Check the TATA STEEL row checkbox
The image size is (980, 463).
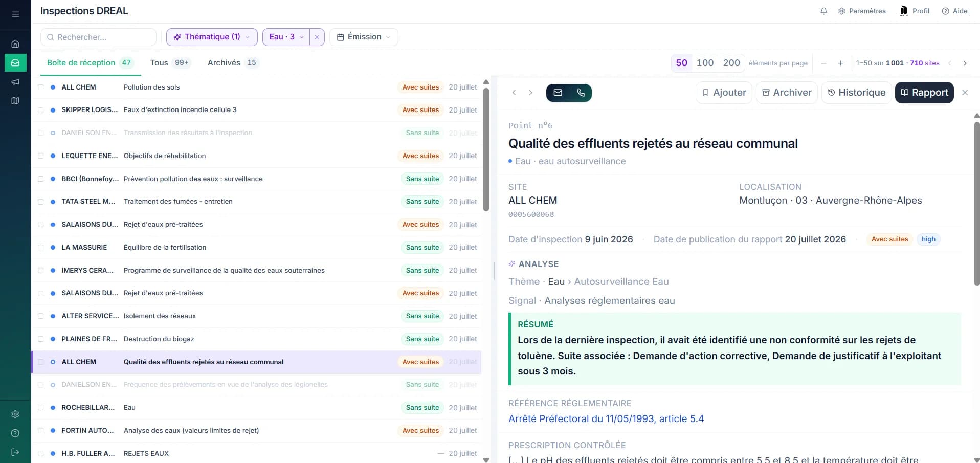41,202
